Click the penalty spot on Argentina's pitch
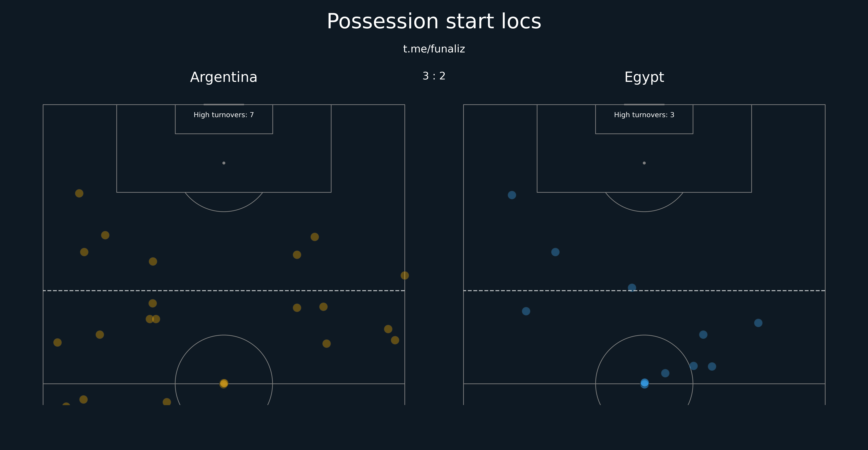 pos(224,163)
